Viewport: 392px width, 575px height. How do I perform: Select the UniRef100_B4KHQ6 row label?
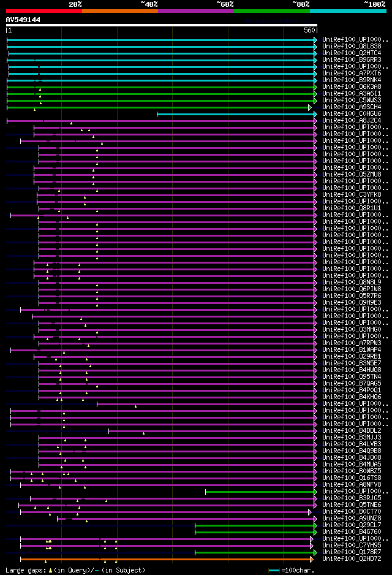point(352,397)
